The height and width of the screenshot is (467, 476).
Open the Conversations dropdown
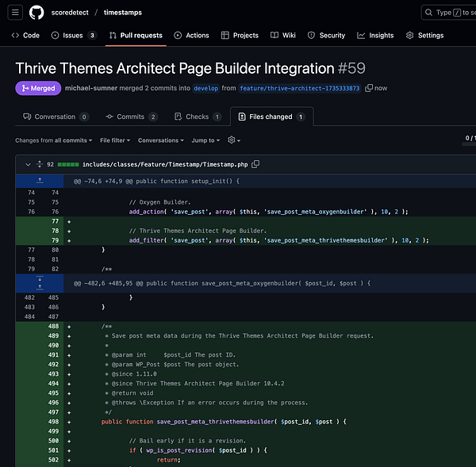tap(161, 140)
